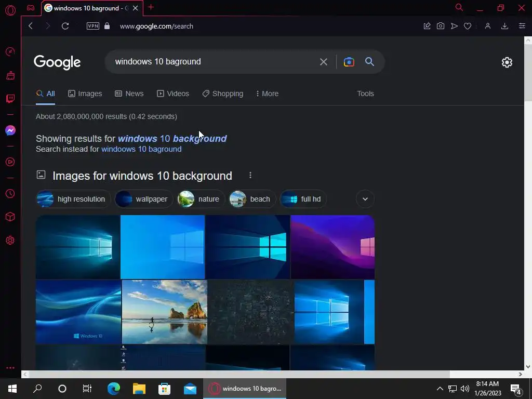532x399 pixels.
Task: Open the downloads icon
Action: point(504,26)
